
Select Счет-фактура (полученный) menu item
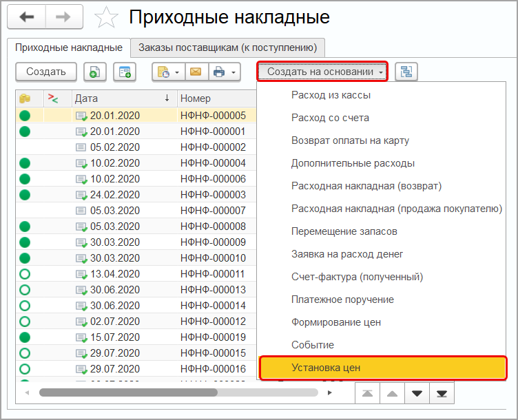(357, 277)
